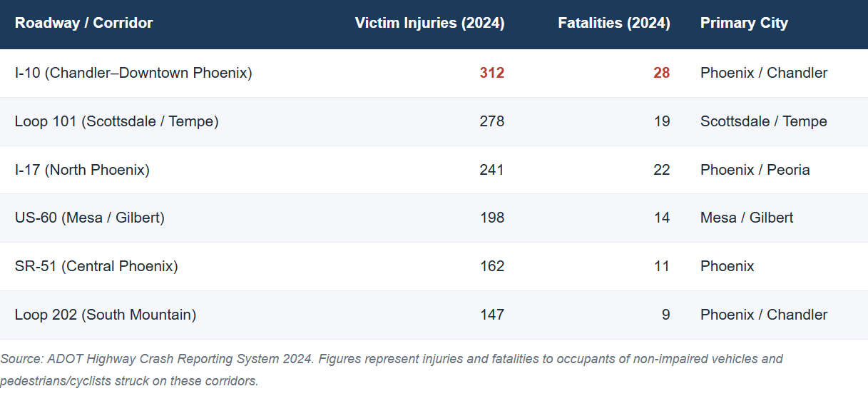
Task: Click the Mesa / Gilbert primary city cell
Action: pyautogui.click(x=747, y=218)
